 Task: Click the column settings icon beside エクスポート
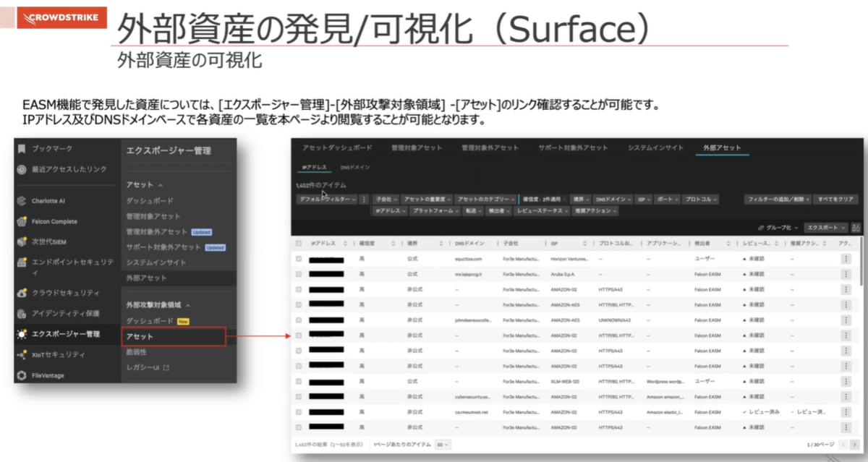(856, 226)
